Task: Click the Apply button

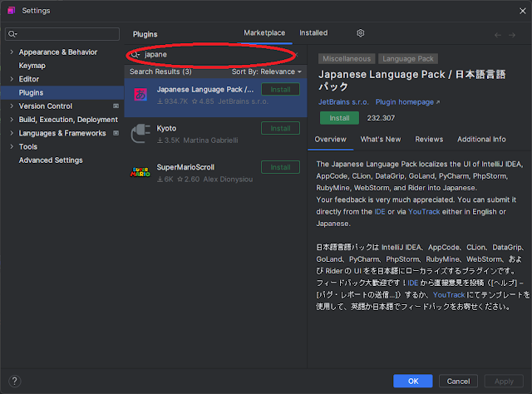Action: click(x=504, y=381)
